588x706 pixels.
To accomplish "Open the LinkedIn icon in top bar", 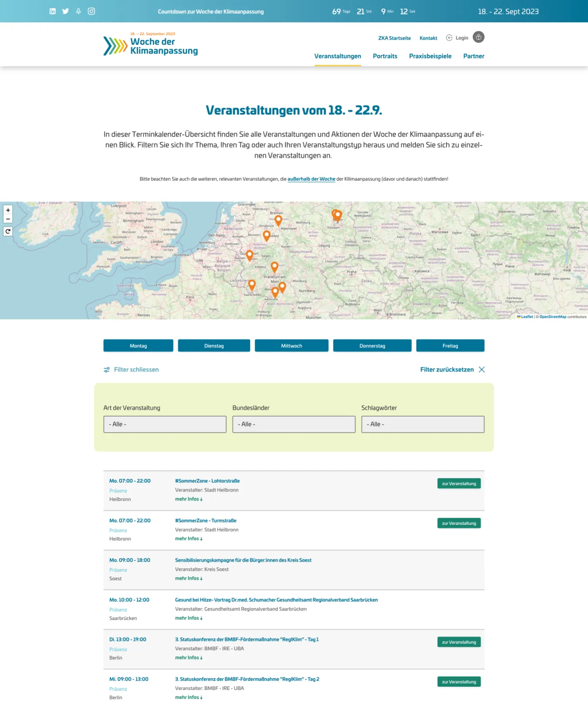I will [53, 11].
